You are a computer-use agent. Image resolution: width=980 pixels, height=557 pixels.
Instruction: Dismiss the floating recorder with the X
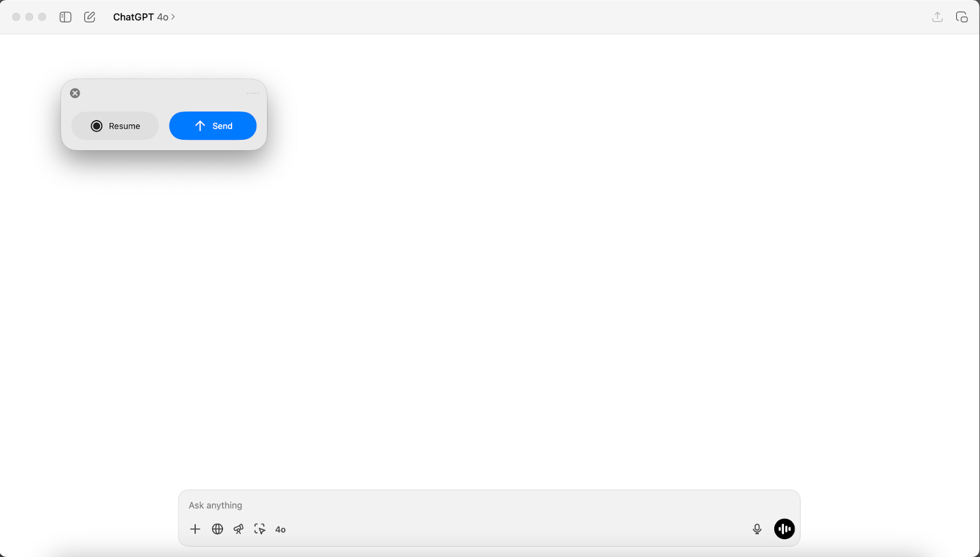tap(75, 93)
